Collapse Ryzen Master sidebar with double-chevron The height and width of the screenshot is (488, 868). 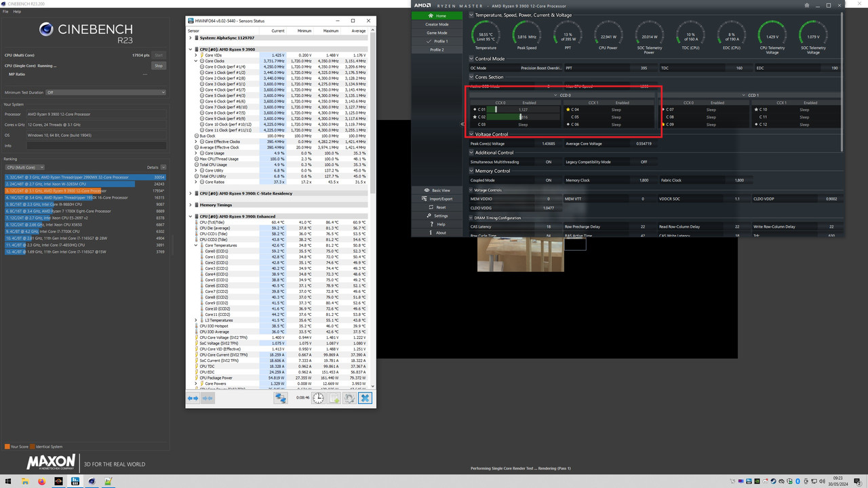462,124
